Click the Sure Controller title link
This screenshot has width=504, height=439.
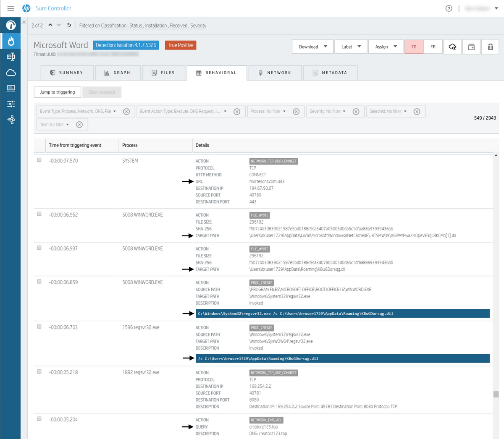click(x=53, y=8)
